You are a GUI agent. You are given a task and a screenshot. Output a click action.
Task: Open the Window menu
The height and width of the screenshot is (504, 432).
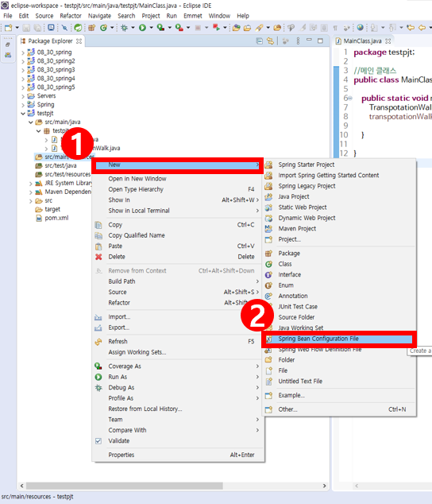[x=219, y=16]
